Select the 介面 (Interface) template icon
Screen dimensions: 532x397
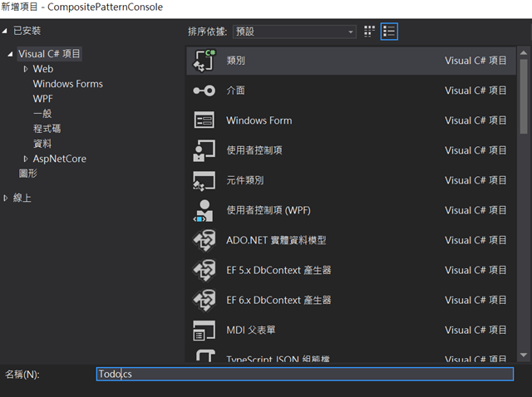click(x=204, y=91)
